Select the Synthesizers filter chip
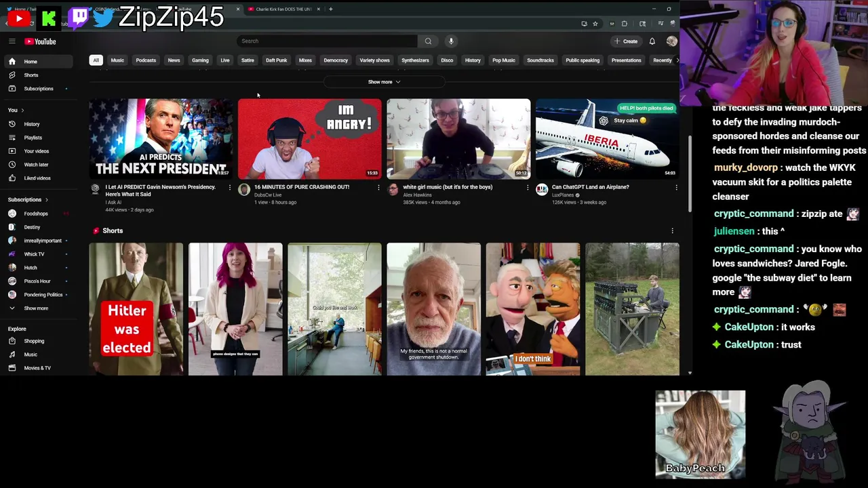Viewport: 868px width, 488px height. tap(415, 60)
